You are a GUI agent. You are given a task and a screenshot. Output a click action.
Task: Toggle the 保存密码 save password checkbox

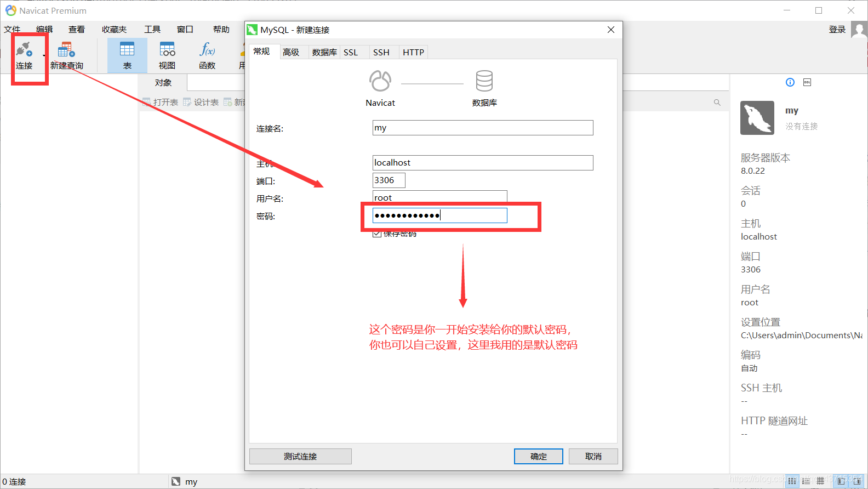coord(377,234)
